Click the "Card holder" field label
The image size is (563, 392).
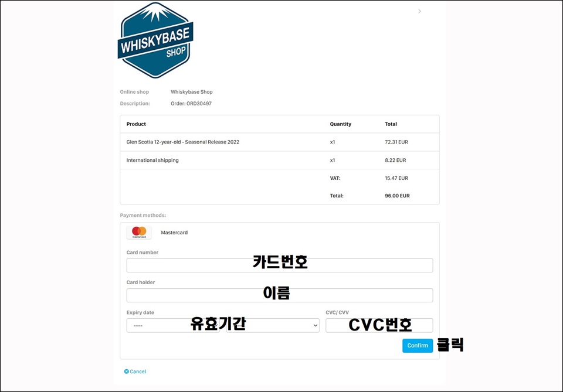pyautogui.click(x=141, y=282)
